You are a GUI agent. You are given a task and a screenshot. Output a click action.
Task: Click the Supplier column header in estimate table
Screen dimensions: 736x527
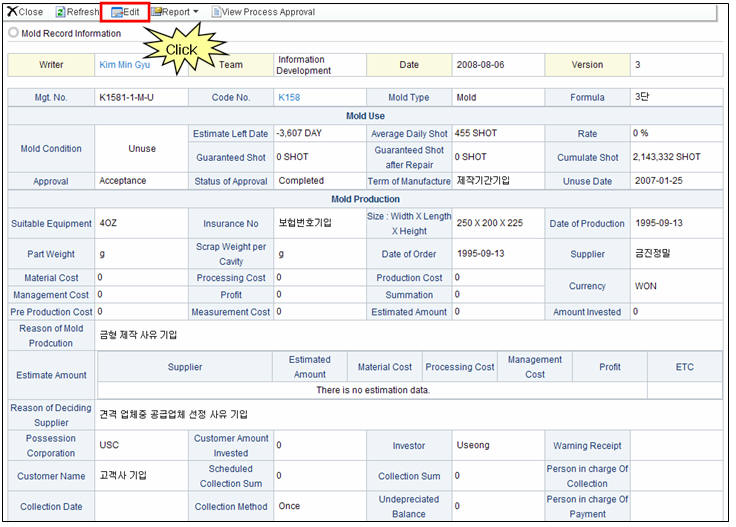click(185, 367)
